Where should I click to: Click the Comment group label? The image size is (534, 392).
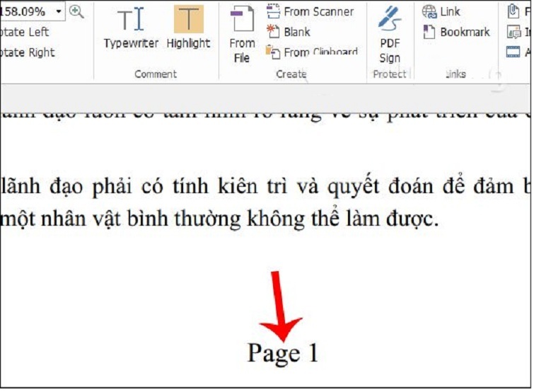pos(156,74)
